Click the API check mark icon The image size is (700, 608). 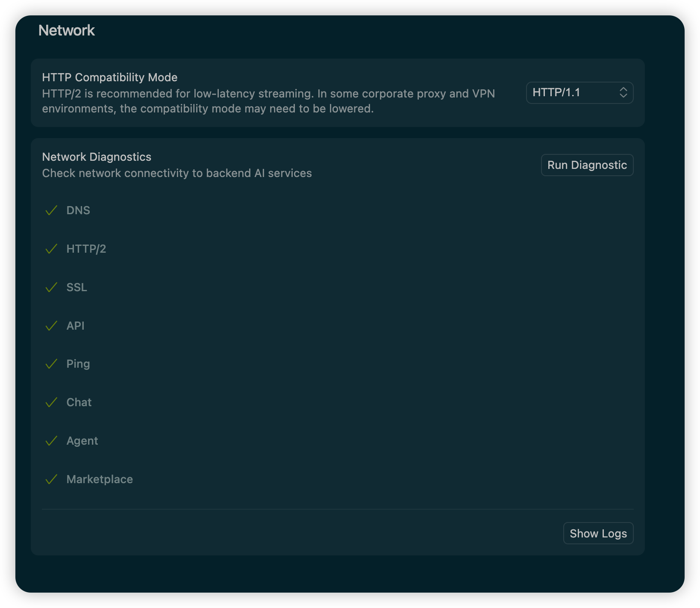coord(51,326)
